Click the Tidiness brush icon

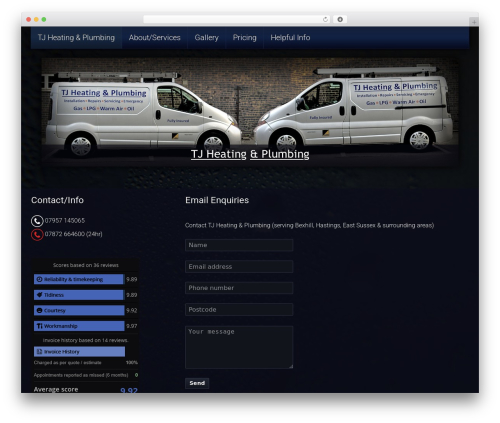click(x=39, y=295)
